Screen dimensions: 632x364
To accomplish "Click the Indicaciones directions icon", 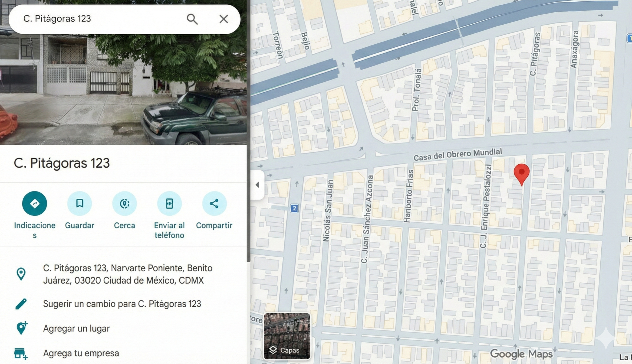I will [35, 204].
